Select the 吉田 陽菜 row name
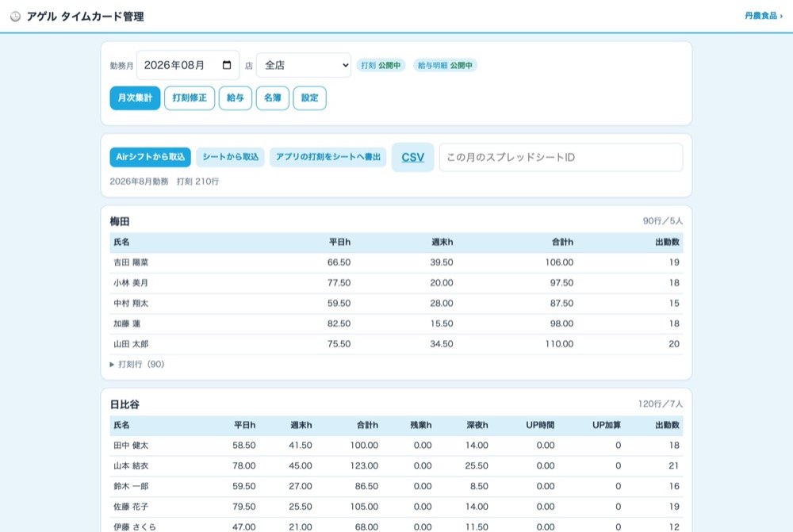The width and height of the screenshot is (793, 532). coord(131,262)
